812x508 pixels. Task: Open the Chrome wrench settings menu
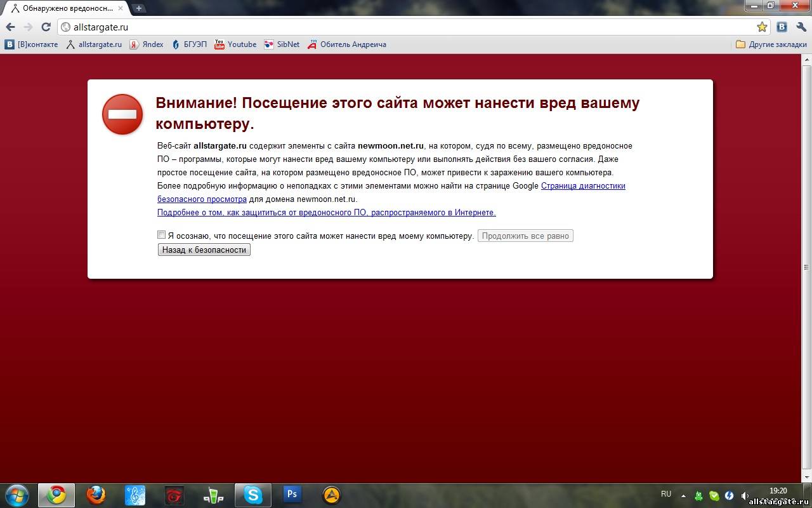pyautogui.click(x=800, y=27)
